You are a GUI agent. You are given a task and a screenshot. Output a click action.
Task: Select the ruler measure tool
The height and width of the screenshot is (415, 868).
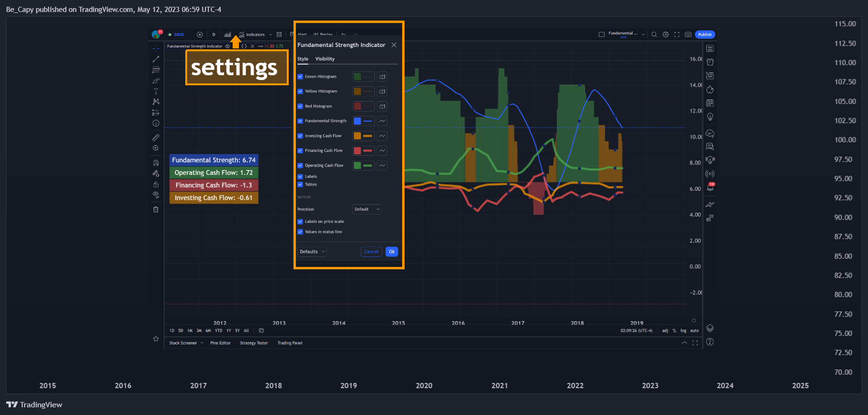tap(156, 138)
